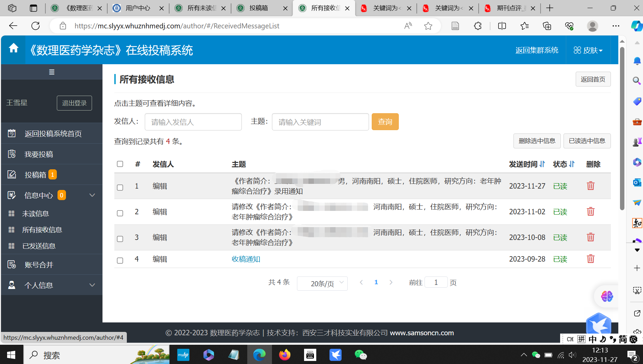Open the Collections icon in browser toolbar
This screenshot has width=643, height=364.
547,26
